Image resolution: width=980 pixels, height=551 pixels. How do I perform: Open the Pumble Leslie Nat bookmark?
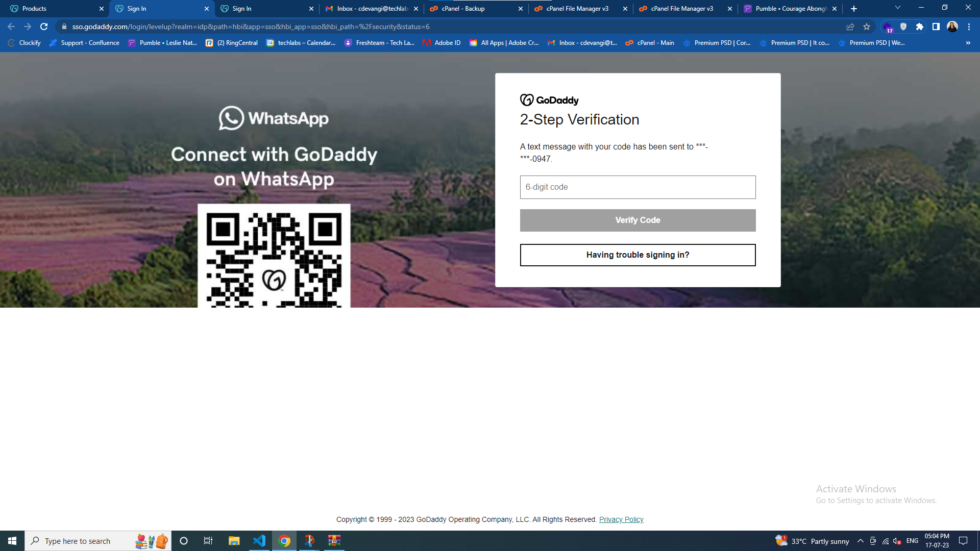162,43
